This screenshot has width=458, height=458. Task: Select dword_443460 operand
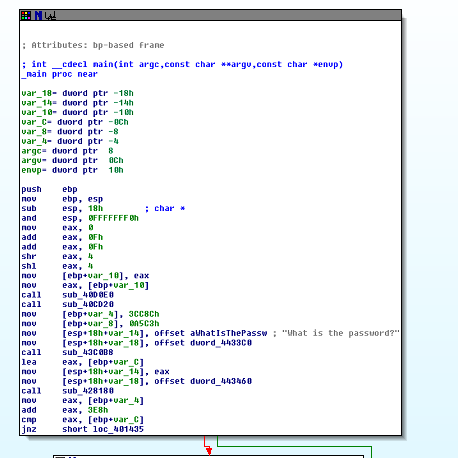[221, 381]
